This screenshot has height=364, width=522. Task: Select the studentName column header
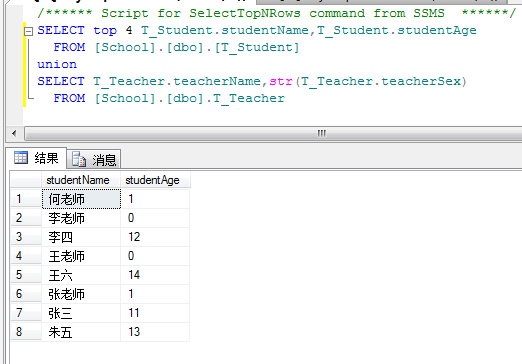[x=81, y=180]
